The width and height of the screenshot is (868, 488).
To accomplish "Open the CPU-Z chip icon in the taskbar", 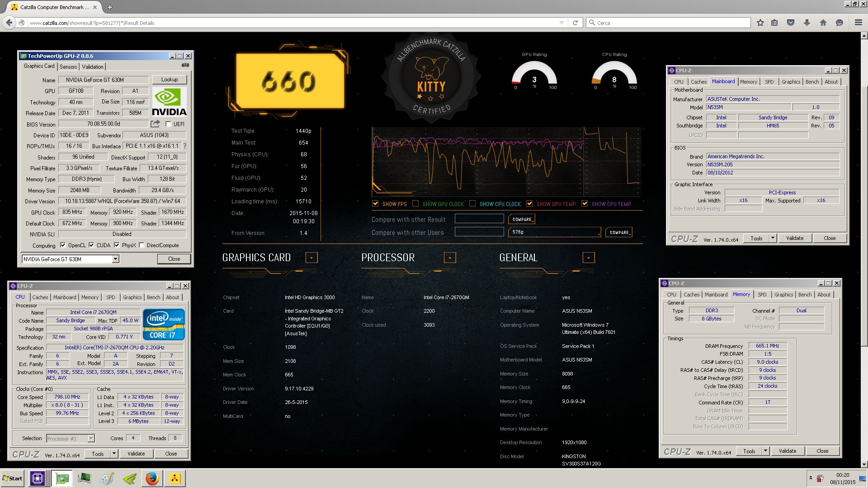I will [x=37, y=479].
